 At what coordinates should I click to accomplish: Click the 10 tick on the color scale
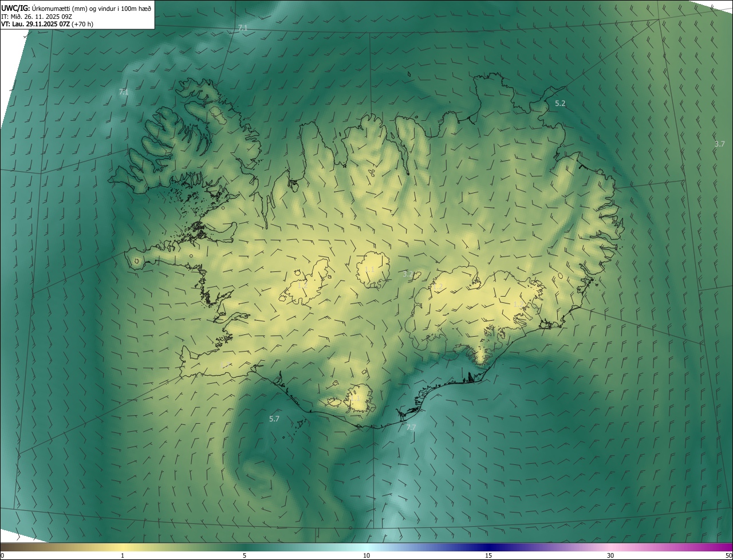pyautogui.click(x=366, y=555)
